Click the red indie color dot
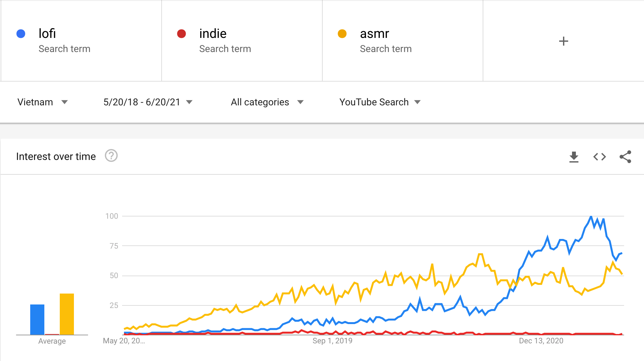Screen dimensions: 644x361 tap(182, 34)
